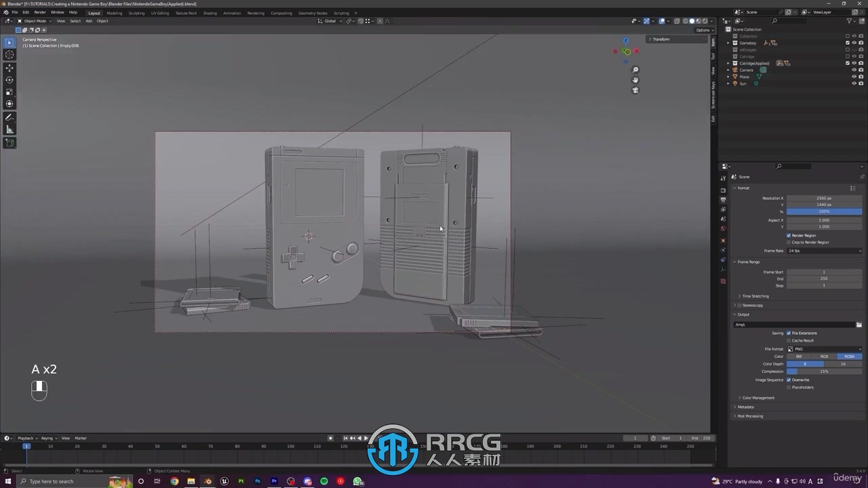Select the Measure tool
Viewport: 868px width, 488px height.
tap(9, 129)
